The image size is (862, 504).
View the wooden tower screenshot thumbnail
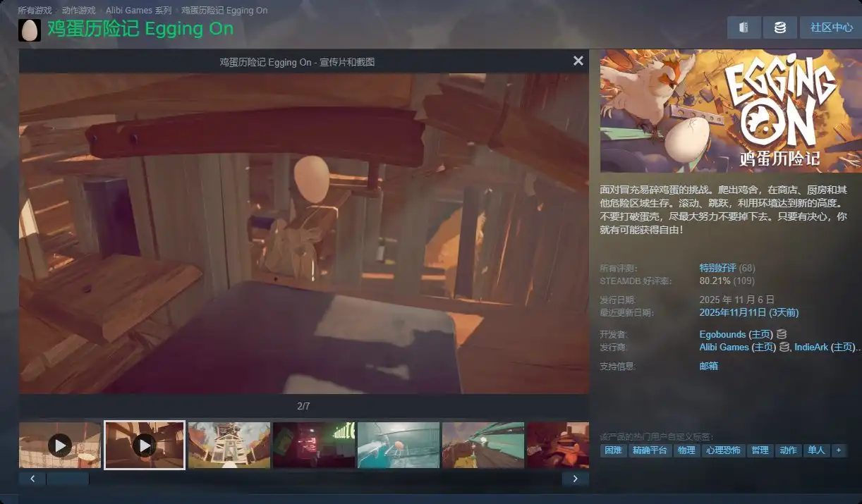pos(229,445)
